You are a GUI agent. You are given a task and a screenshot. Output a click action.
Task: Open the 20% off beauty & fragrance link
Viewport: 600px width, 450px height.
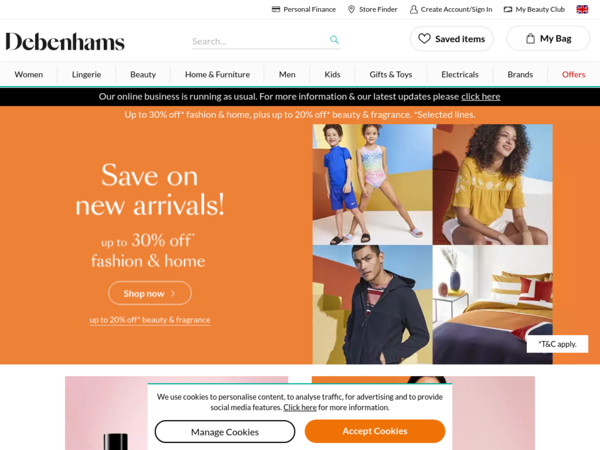[150, 320]
